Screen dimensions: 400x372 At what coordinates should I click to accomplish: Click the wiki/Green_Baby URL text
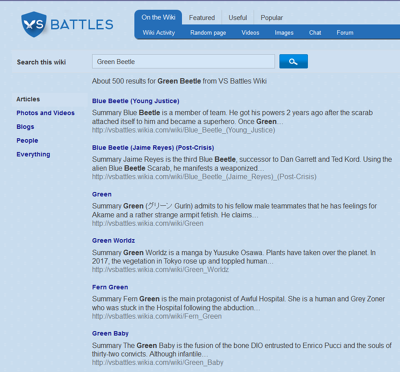pos(158,363)
